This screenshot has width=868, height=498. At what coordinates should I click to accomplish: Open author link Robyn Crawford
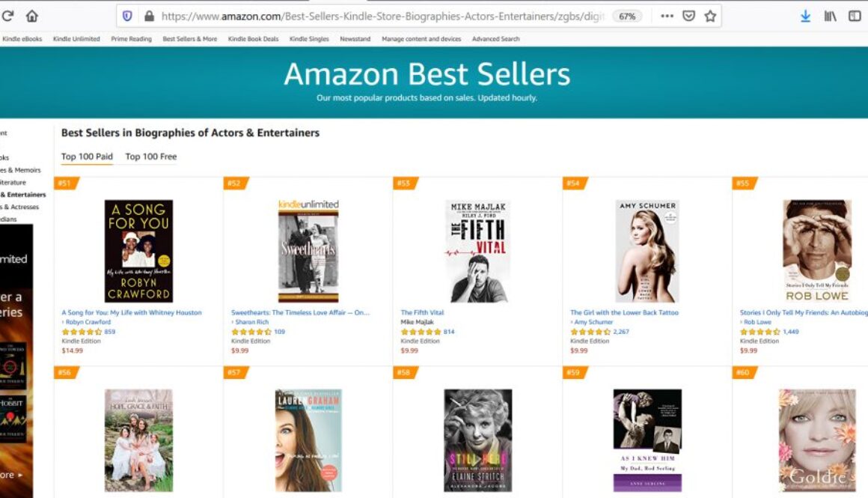pos(88,322)
